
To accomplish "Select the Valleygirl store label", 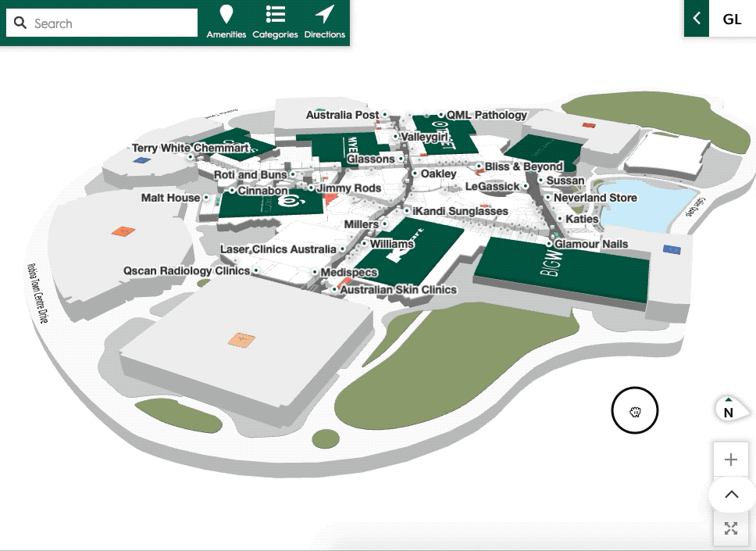I will 425,137.
